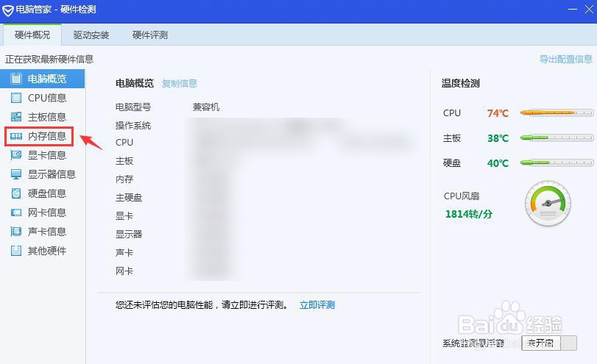Click the CPU信息 chip icon
The image size is (597, 364).
(16, 98)
